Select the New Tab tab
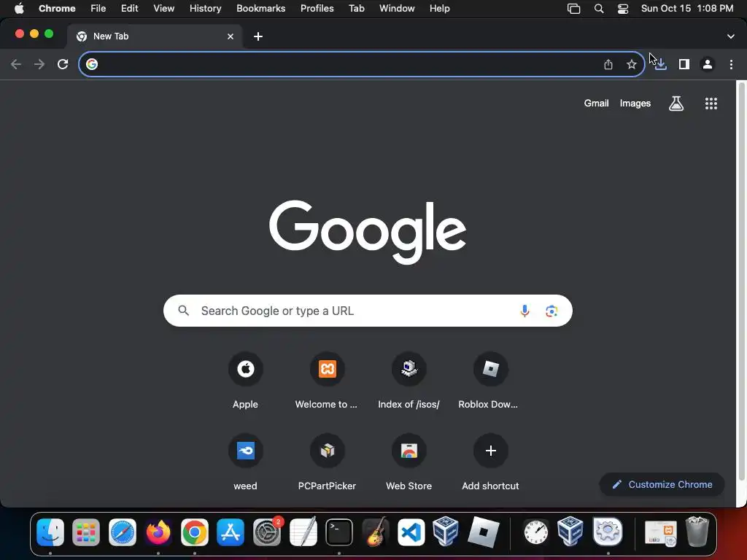The width and height of the screenshot is (747, 560). pos(155,36)
